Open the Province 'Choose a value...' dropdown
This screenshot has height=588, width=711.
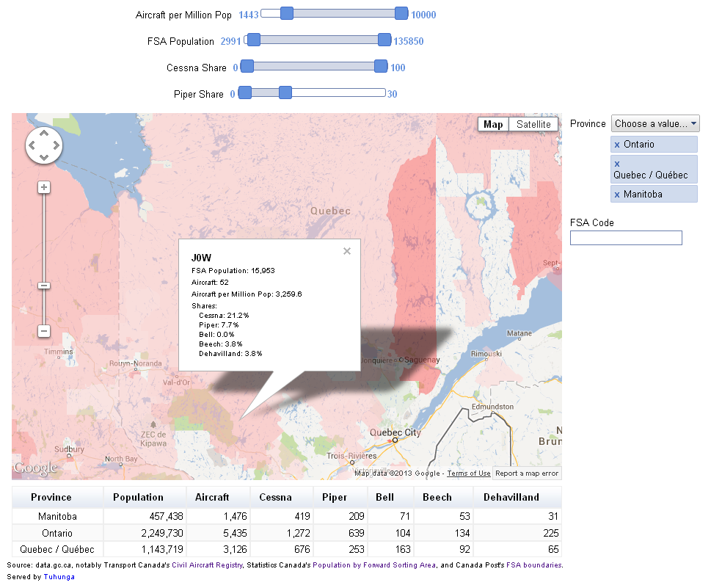tap(655, 123)
